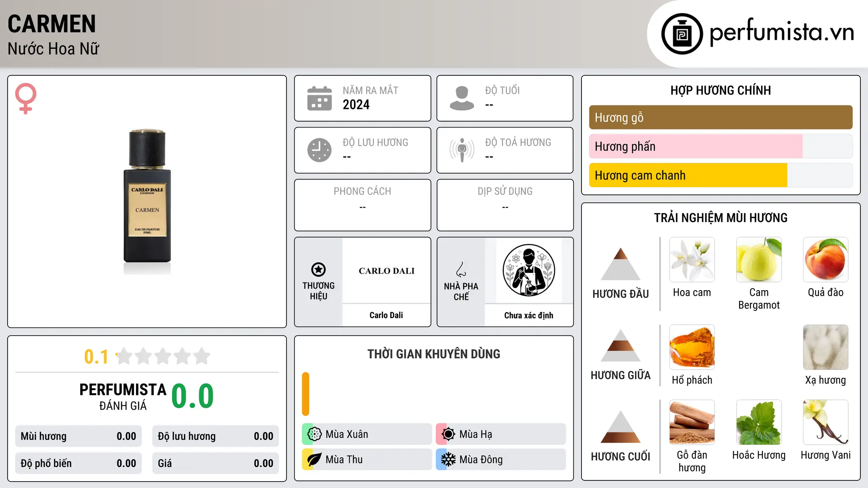Click the Hương gỗ accord bar
Image resolution: width=868 pixels, height=488 pixels.
721,117
